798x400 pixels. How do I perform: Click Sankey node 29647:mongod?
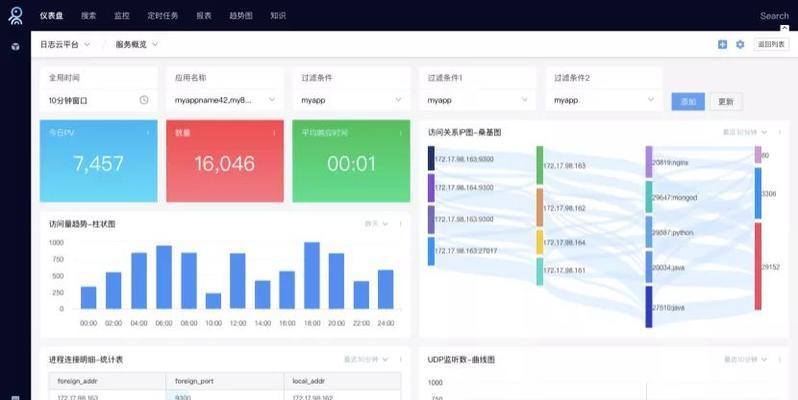[x=649, y=197]
